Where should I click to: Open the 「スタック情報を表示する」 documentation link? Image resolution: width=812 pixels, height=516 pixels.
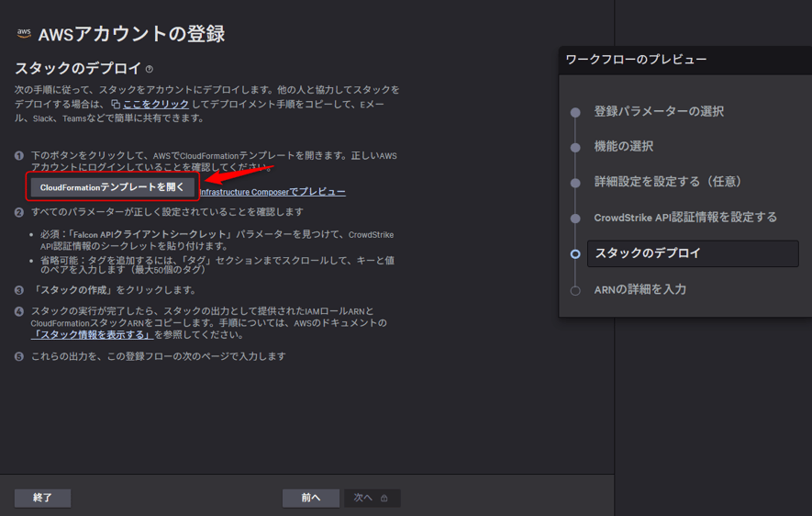click(x=92, y=335)
